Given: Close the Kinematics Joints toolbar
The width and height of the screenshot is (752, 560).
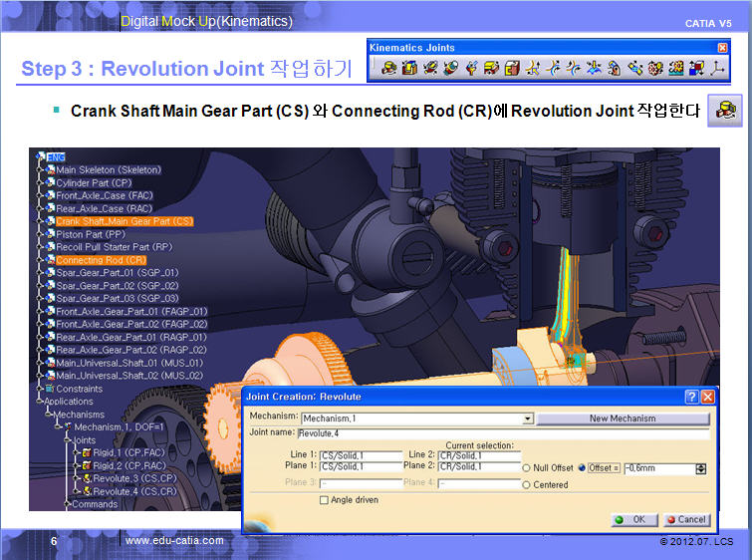Looking at the screenshot, I should coord(722,47).
